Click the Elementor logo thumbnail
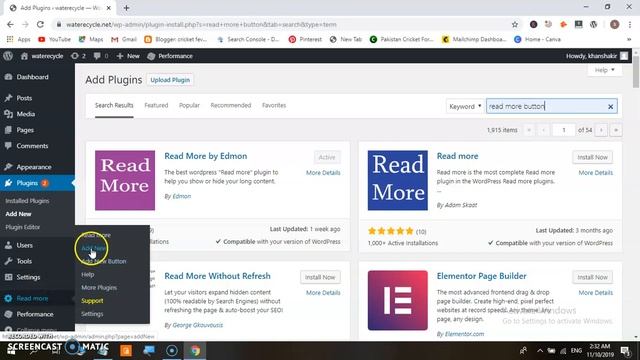640x360 pixels. (398, 300)
